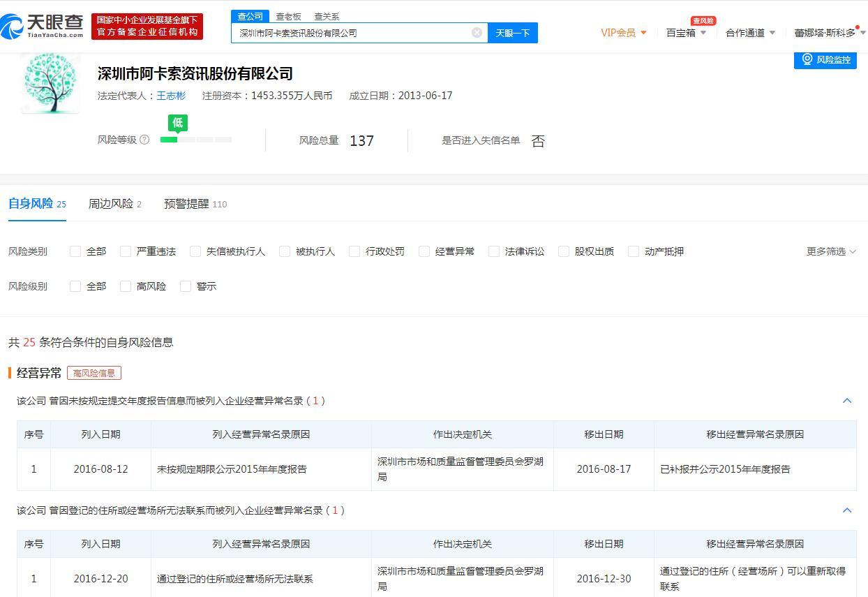The image size is (868, 597).
Task: Click into the company search input field
Action: click(x=352, y=33)
